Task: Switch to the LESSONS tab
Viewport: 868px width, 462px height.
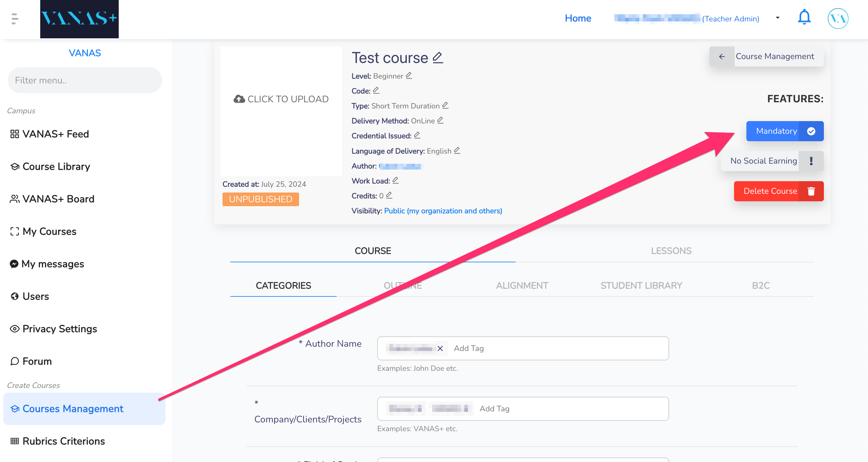Action: 671,251
